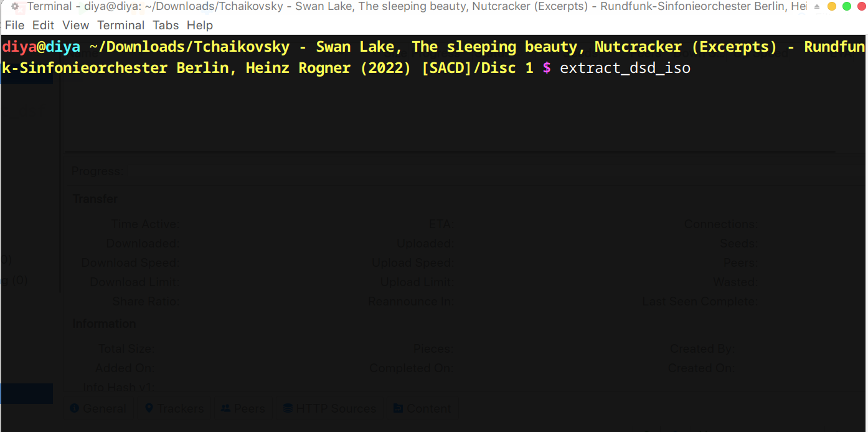
Task: Select Trackers tab in background torrent window
Action: (x=174, y=409)
